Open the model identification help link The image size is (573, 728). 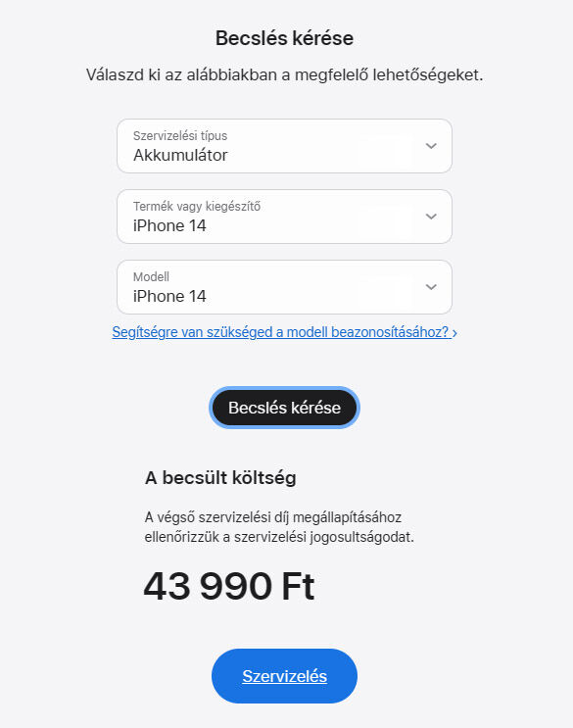coord(284,332)
